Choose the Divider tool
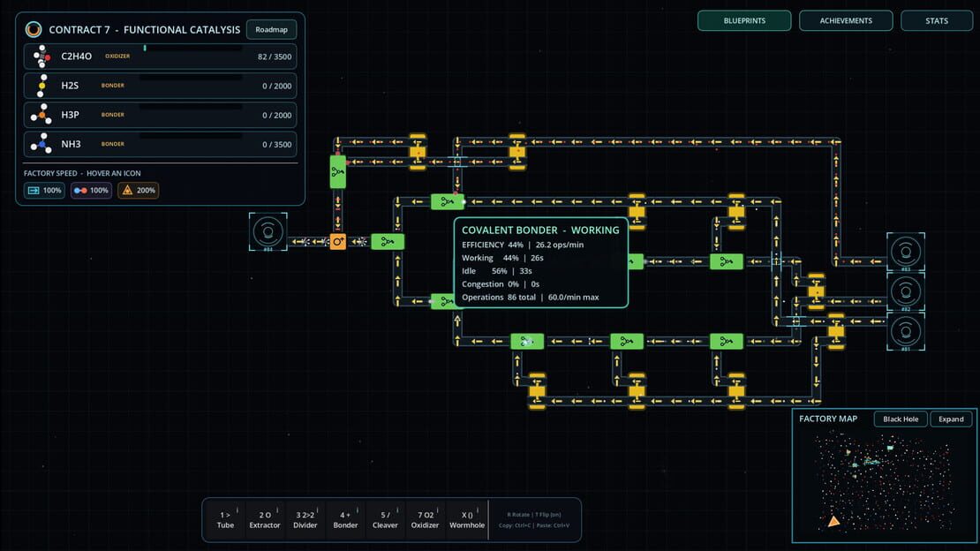Viewport: 980px width, 551px height. (305, 520)
